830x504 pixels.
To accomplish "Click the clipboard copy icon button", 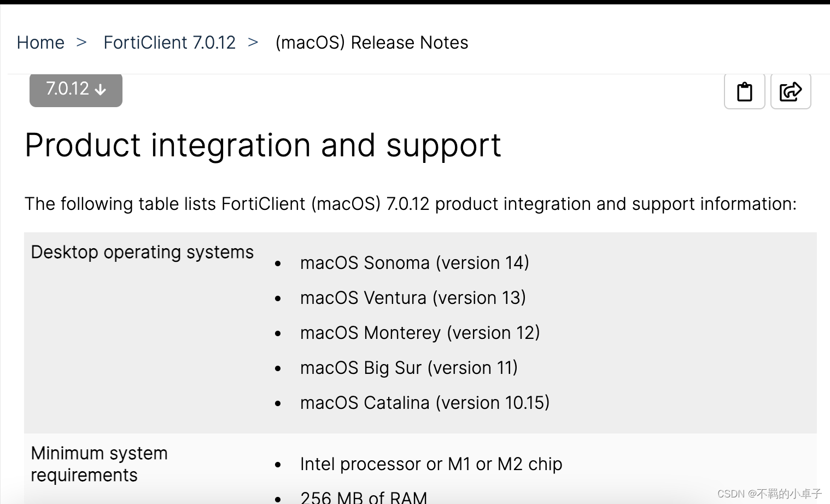I will coord(744,91).
